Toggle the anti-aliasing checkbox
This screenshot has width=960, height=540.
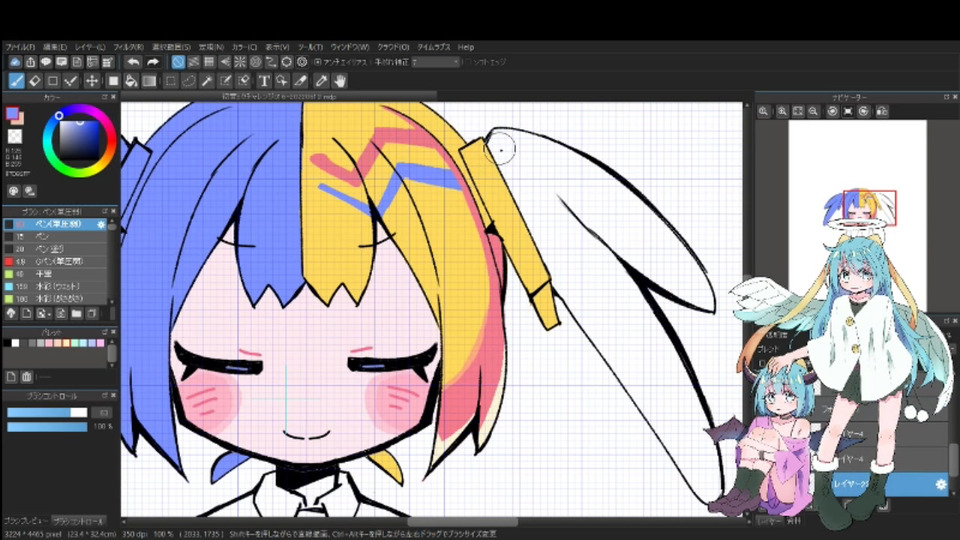point(318,62)
